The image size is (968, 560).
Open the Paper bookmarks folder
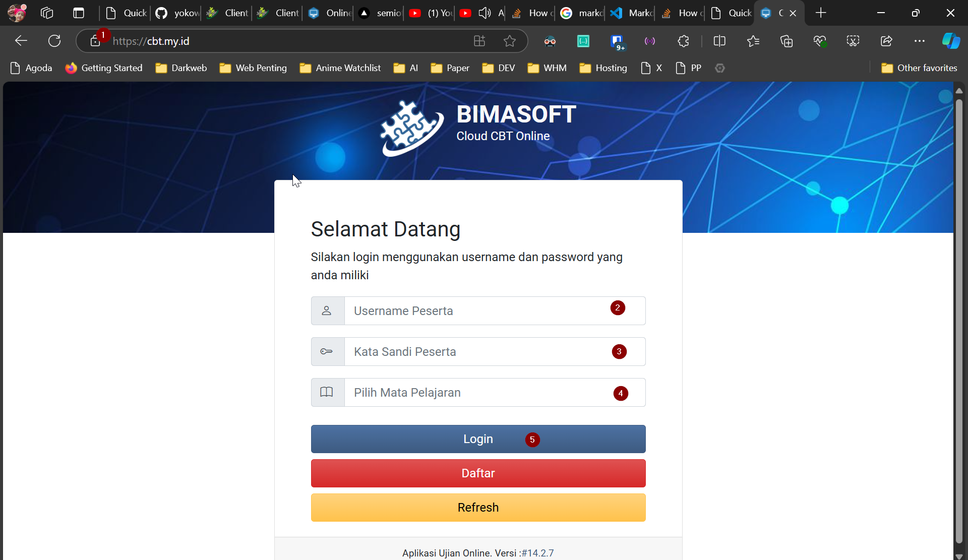tap(450, 68)
